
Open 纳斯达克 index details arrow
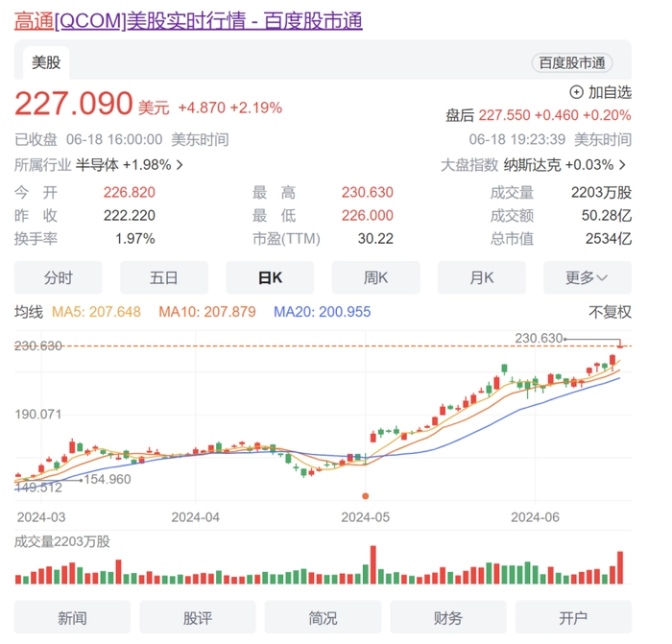click(x=623, y=165)
